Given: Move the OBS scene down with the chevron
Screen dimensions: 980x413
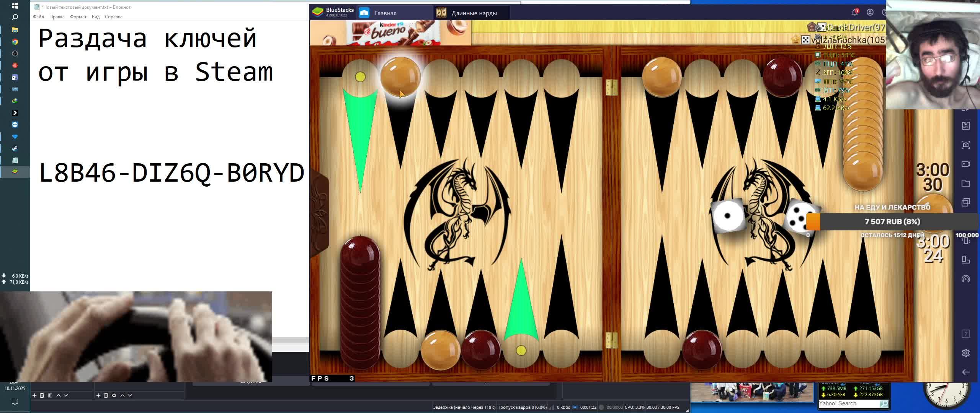Looking at the screenshot, I should pyautogui.click(x=66, y=395).
